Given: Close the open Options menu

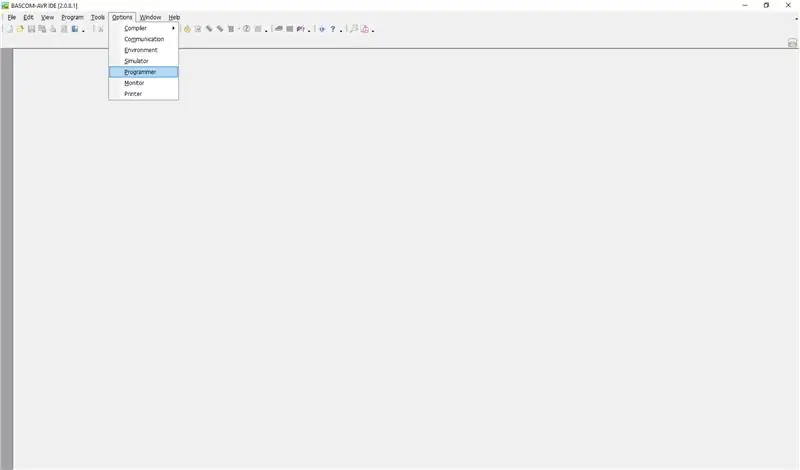Looking at the screenshot, I should tap(122, 17).
